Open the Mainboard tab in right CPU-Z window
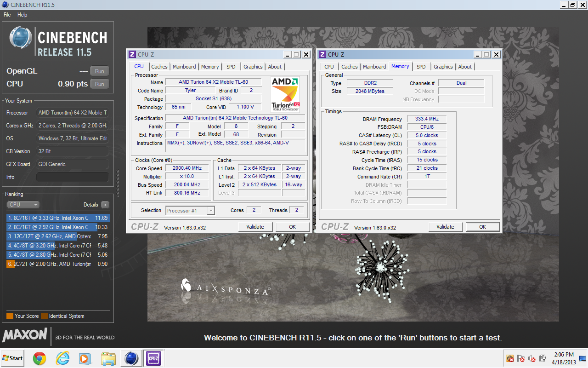588x368 pixels. pyautogui.click(x=374, y=67)
